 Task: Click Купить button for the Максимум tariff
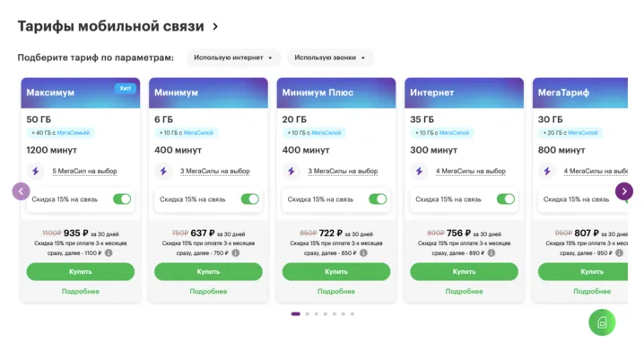coord(81,271)
